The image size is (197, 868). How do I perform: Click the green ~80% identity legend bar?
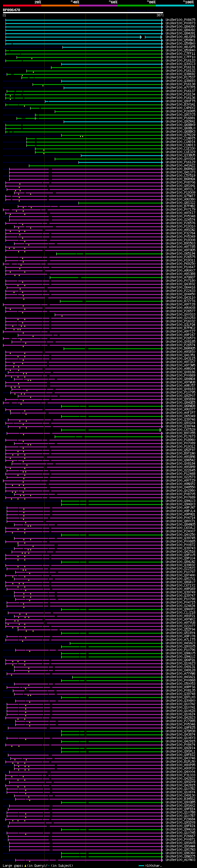point(137,6)
